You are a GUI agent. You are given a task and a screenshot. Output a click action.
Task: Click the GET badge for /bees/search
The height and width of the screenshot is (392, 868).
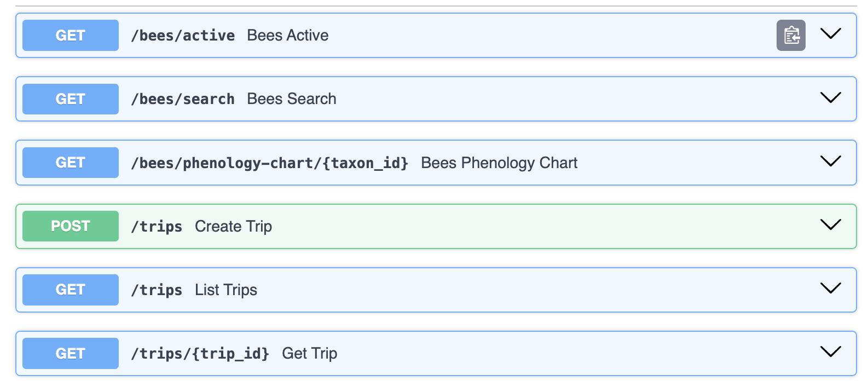[70, 99]
